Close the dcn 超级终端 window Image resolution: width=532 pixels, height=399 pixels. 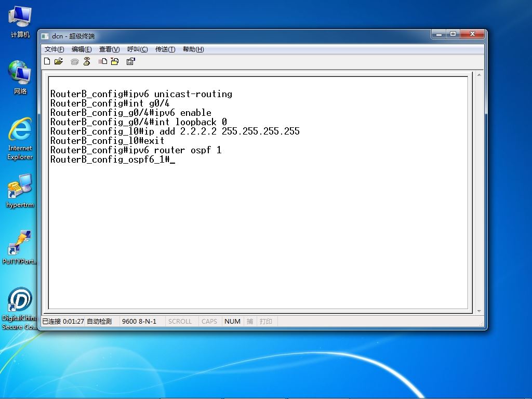[x=472, y=34]
